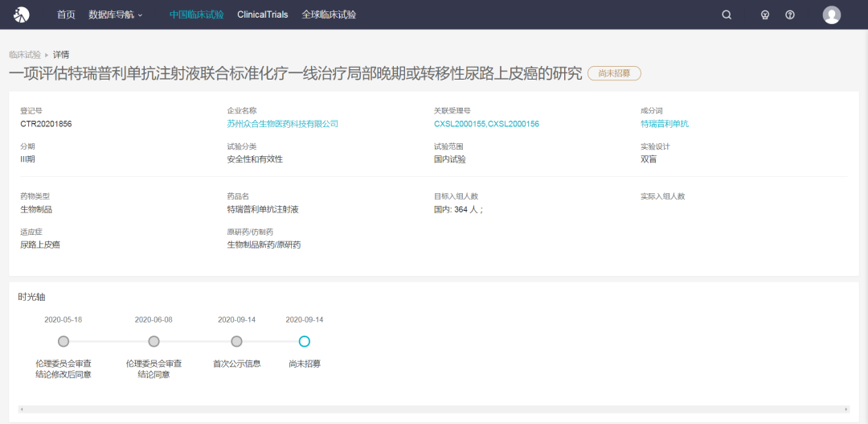This screenshot has width=868, height=424.
Task: Click the 首次公示信息 timeline node
Action: (236, 341)
